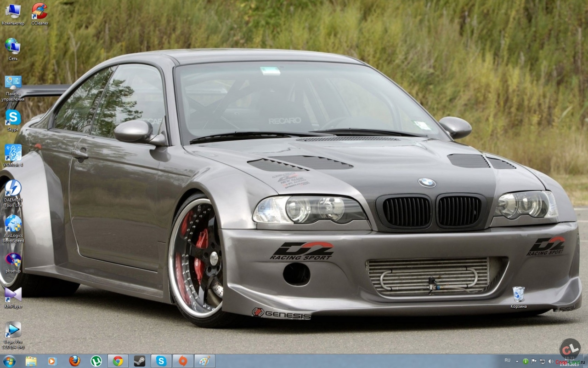Switch to Google Chrome in taskbar
Image resolution: width=588 pixels, height=368 pixels.
click(x=118, y=361)
